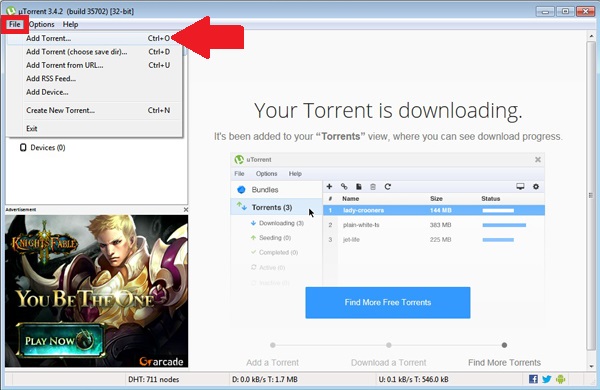Screen dimensions: 600x390
Task: Click the Knights Fable advertisement image
Action: 96,291
